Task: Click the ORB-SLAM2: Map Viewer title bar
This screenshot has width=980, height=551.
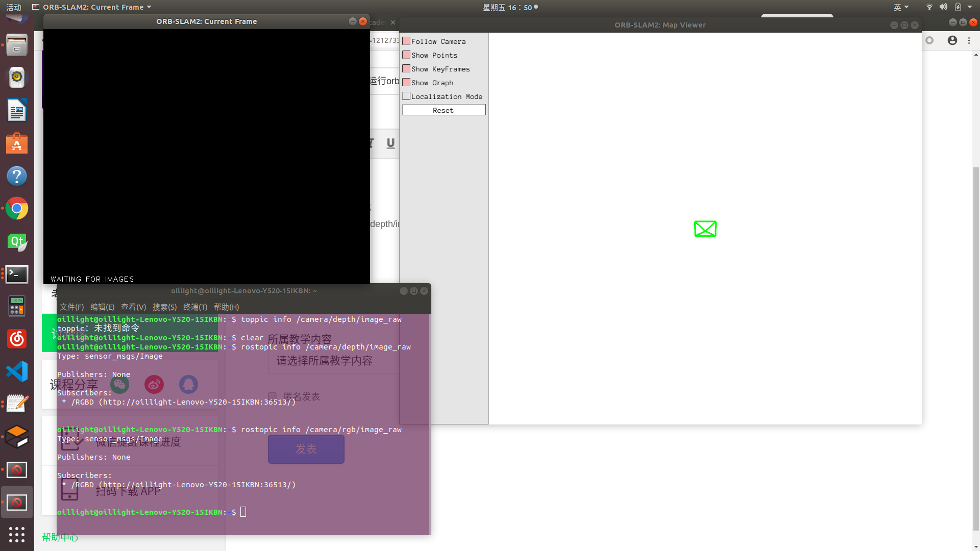Action: (x=660, y=25)
